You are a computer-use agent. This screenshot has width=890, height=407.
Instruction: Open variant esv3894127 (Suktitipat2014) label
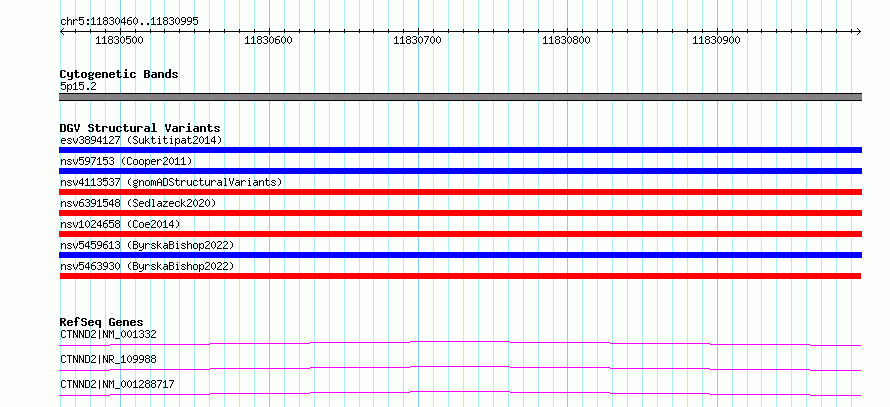(x=141, y=140)
